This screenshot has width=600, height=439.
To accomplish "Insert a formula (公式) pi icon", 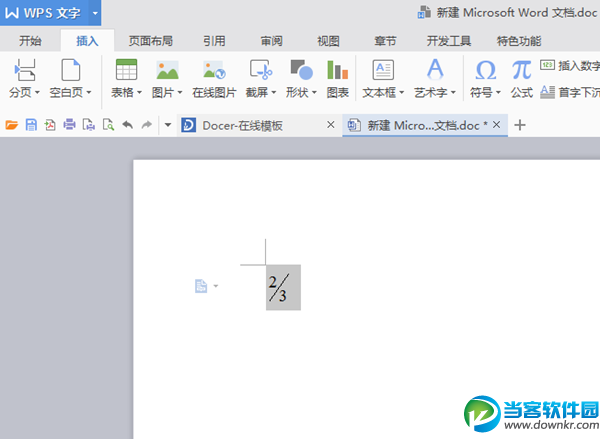I will pyautogui.click(x=522, y=70).
